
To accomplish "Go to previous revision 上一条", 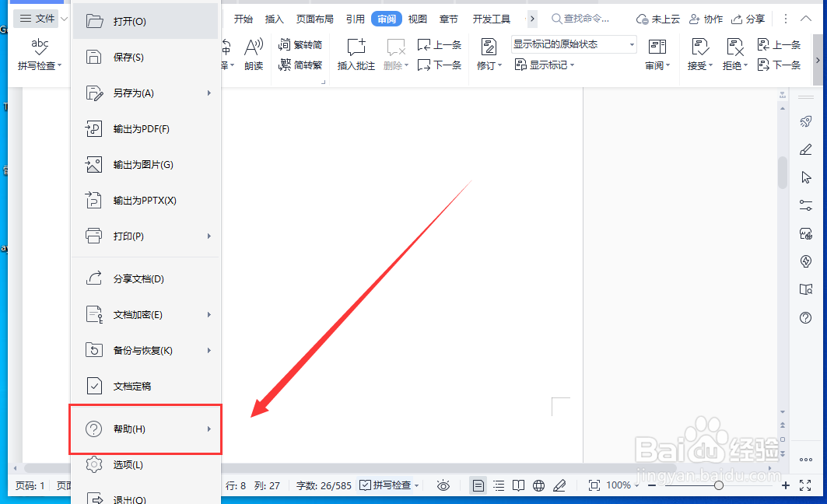I will (x=779, y=45).
